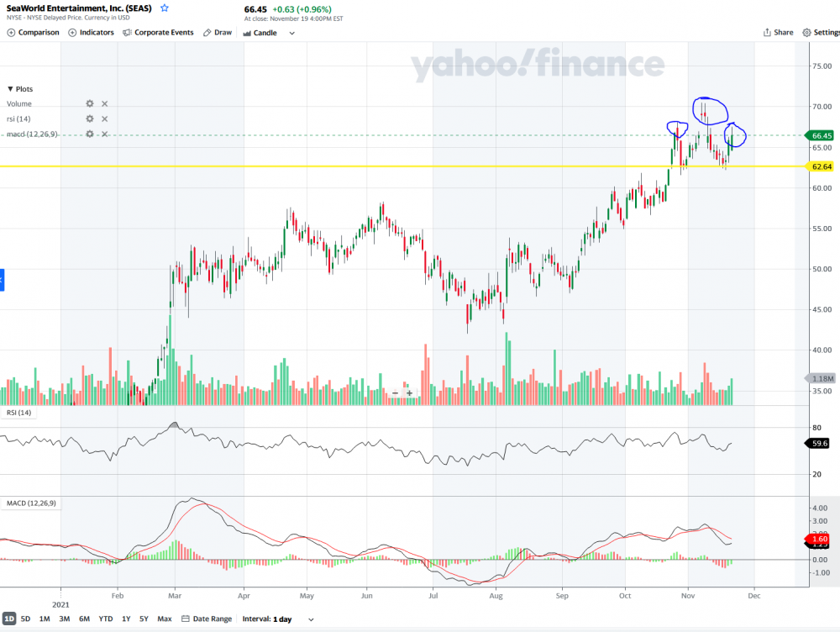This screenshot has width=840, height=632.
Task: Click the red 1.60 MACD value tag
Action: [x=818, y=539]
